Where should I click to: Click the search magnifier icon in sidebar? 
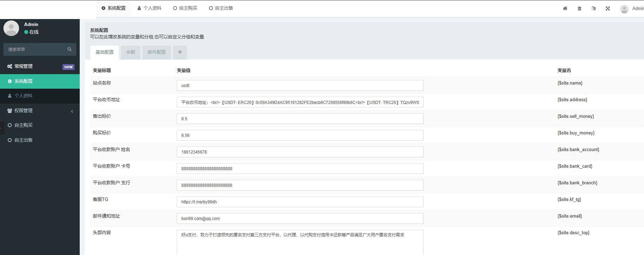point(69,49)
